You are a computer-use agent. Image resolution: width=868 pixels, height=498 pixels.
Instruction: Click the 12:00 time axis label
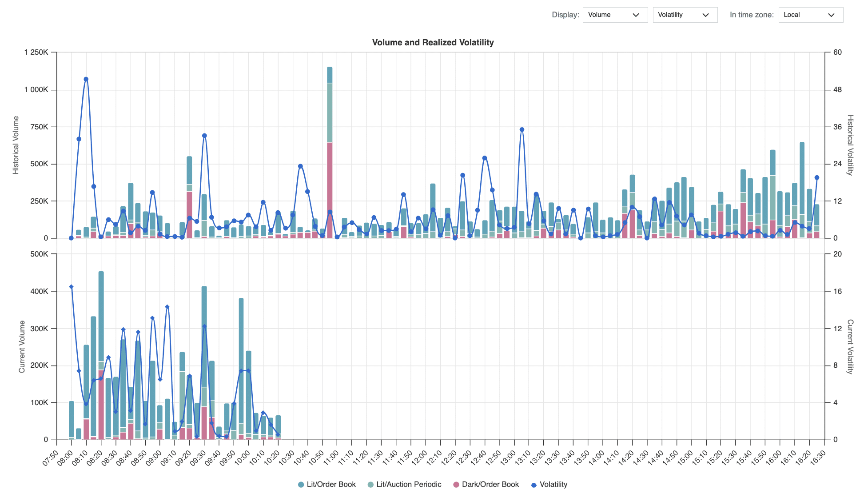pos(418,458)
